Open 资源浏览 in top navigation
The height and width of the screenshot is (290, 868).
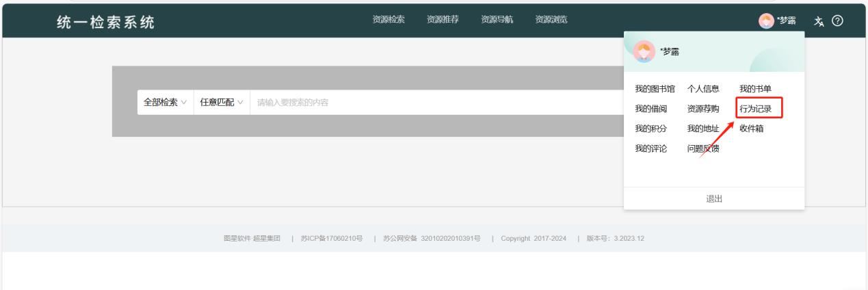point(551,19)
